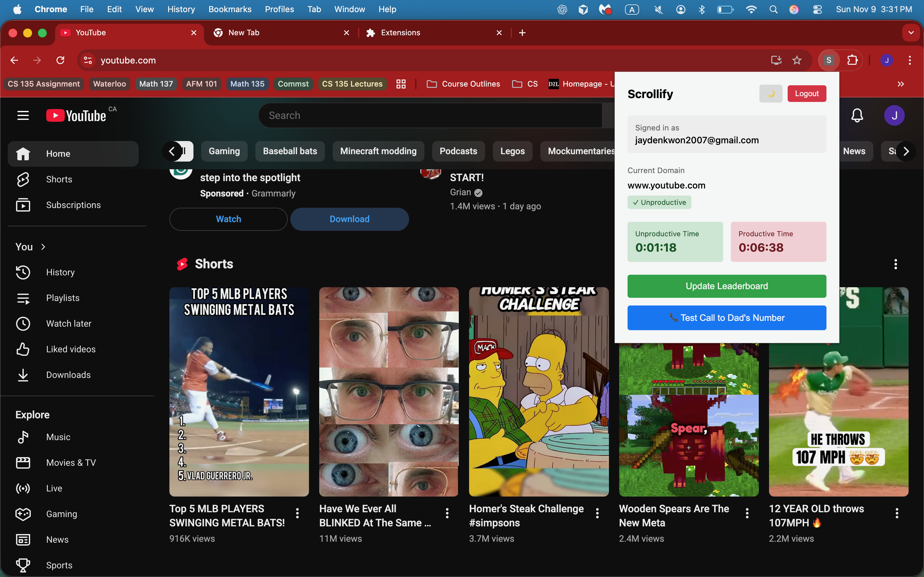This screenshot has height=577, width=924.
Task: Open the YouTube hamburger guide menu
Action: (x=23, y=115)
